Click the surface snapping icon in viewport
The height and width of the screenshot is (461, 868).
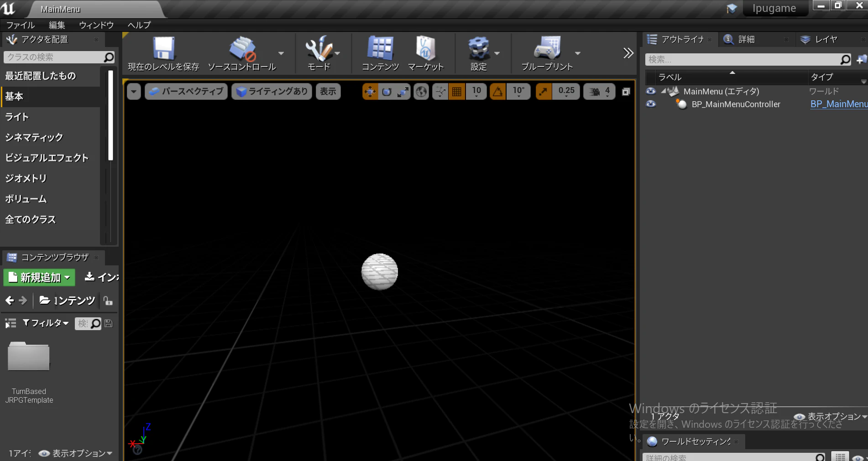(440, 92)
